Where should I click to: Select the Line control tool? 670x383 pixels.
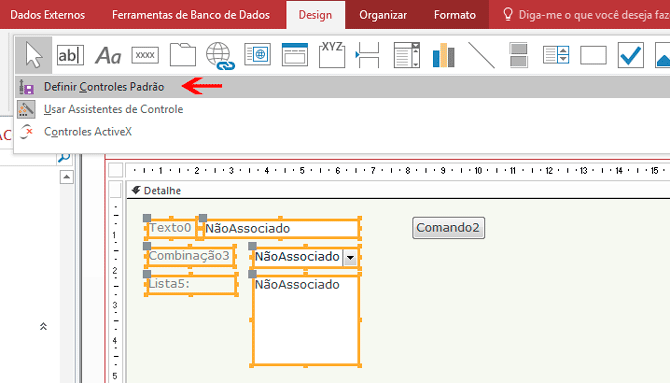tap(481, 55)
